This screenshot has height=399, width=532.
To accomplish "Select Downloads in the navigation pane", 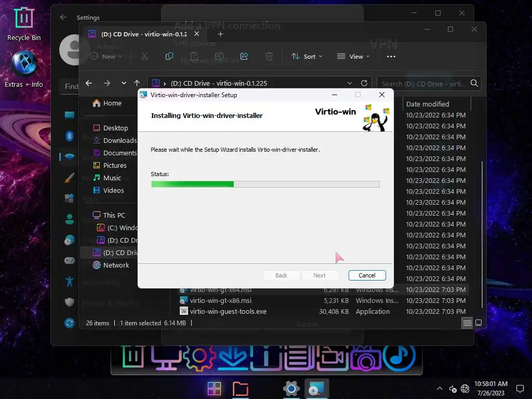I will pyautogui.click(x=115, y=140).
